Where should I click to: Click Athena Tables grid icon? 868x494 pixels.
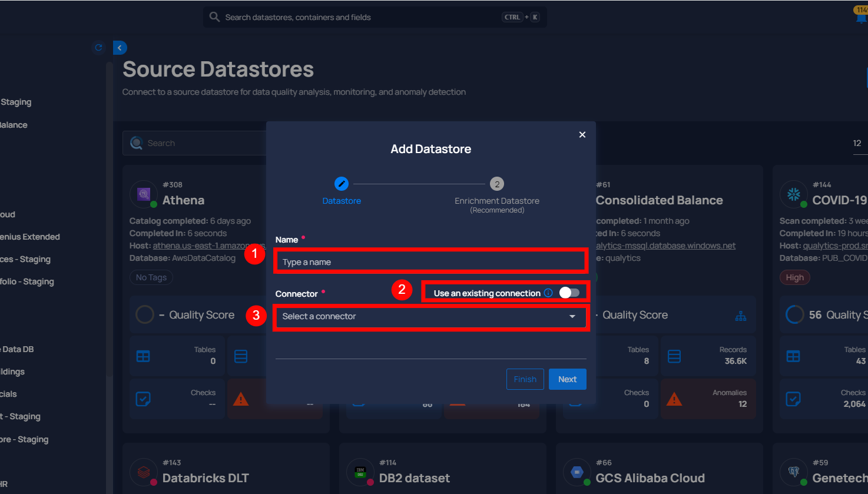coord(143,356)
